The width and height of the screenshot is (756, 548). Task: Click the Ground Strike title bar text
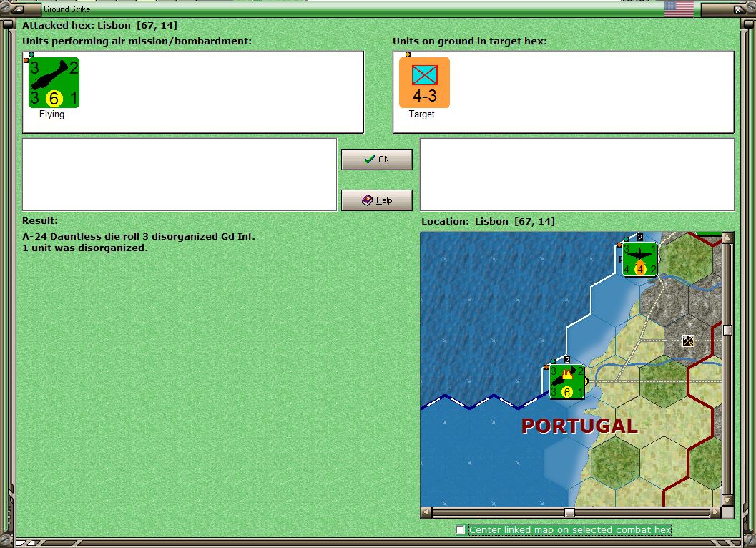coord(68,9)
